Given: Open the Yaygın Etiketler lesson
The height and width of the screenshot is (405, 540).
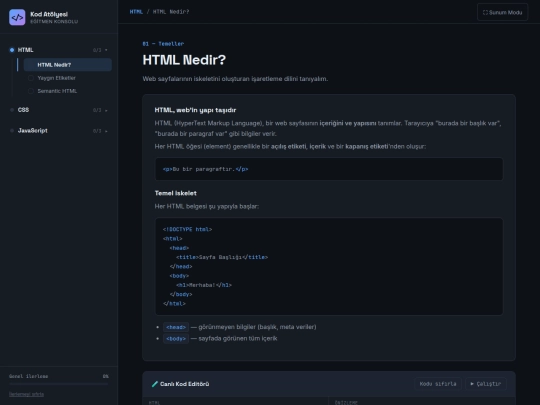Looking at the screenshot, I should tap(68, 78).
